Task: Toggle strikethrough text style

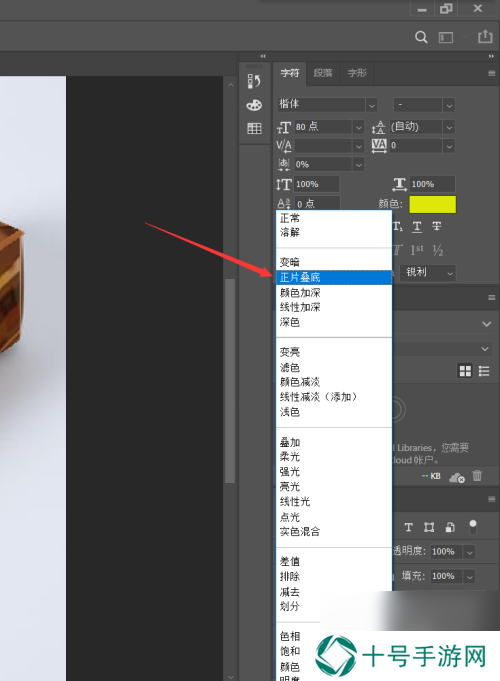Action: (437, 226)
